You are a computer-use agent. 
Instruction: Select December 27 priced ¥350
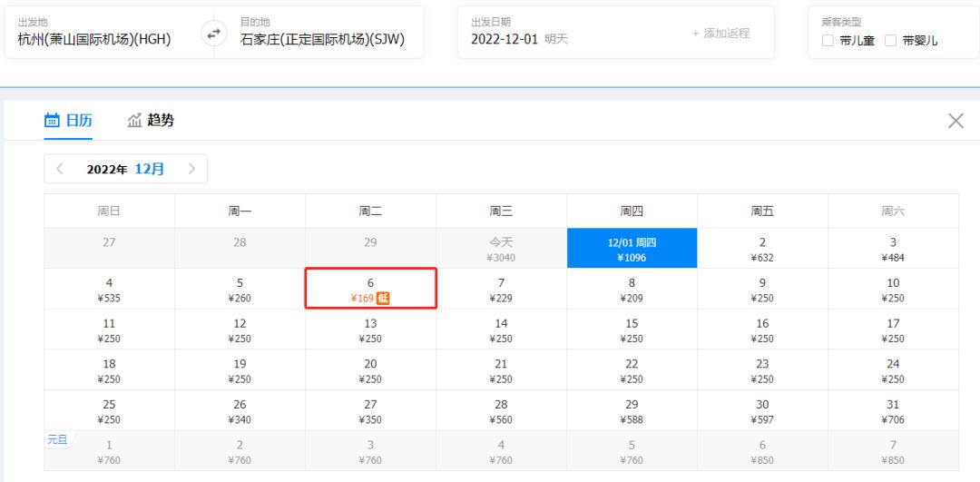370,410
